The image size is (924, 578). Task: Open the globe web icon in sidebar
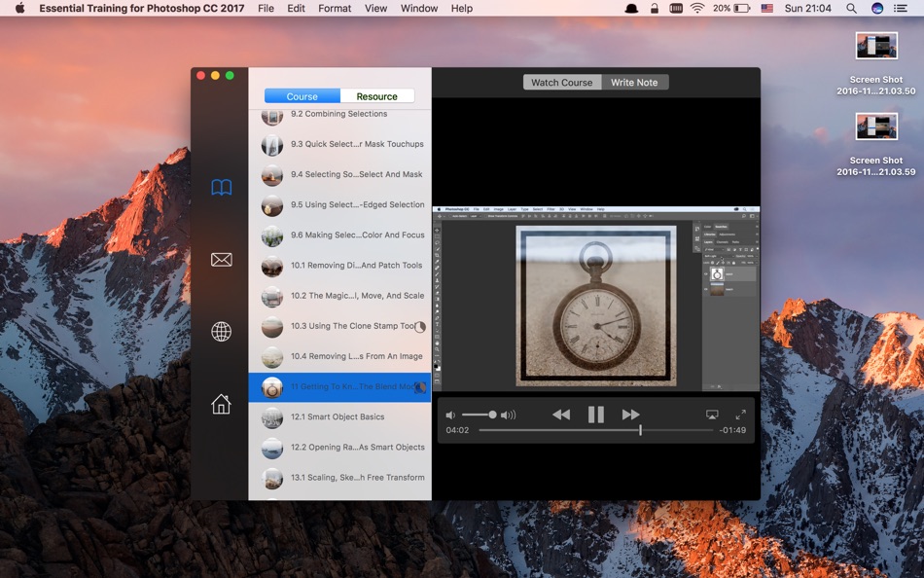pyautogui.click(x=222, y=332)
